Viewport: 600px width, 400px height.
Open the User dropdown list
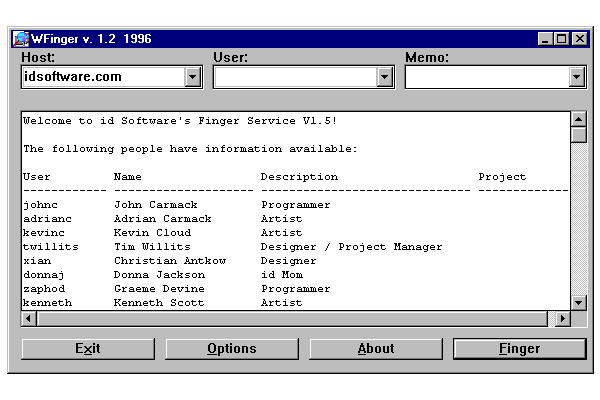click(x=385, y=77)
